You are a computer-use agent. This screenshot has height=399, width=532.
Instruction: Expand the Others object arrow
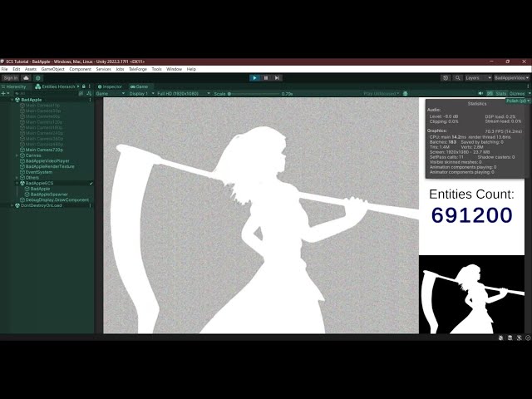17,177
